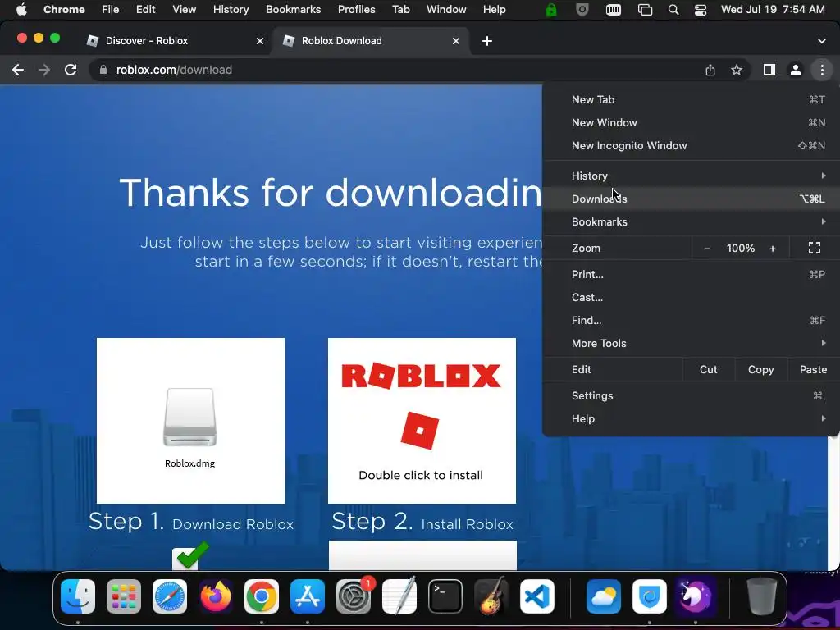Screen dimensions: 840x630
Task: Click the three-dot Chrome menu button
Action: point(822,70)
